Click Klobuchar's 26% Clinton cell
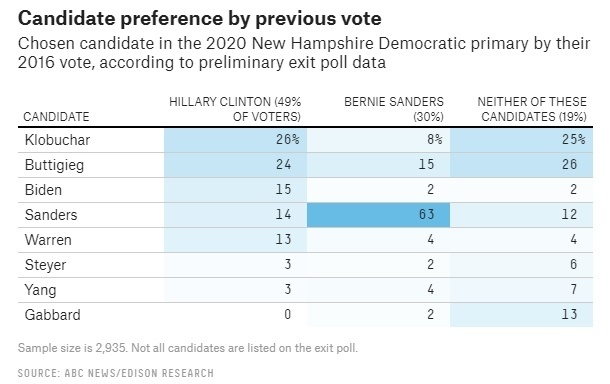The height and width of the screenshot is (384, 610). click(x=235, y=140)
